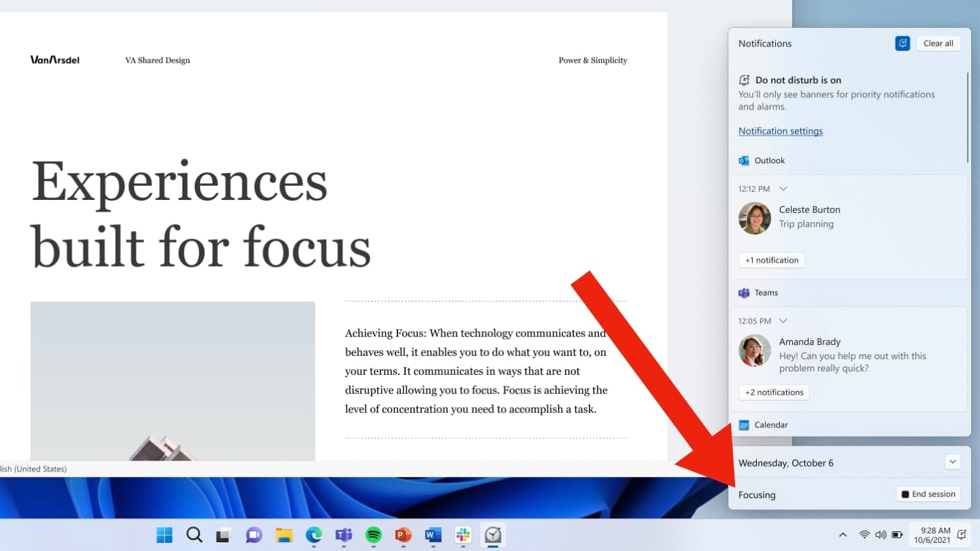The height and width of the screenshot is (551, 980).
Task: Click the VanArsdel logo in the document
Action: pyautogui.click(x=55, y=60)
